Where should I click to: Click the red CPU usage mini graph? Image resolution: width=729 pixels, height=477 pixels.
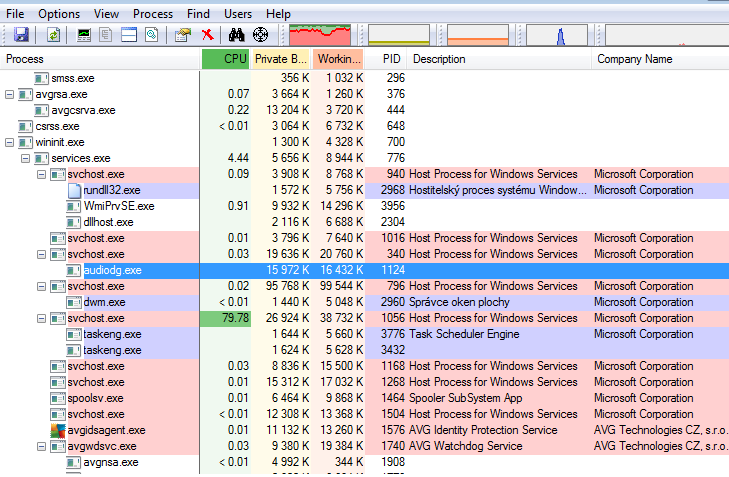(x=320, y=35)
